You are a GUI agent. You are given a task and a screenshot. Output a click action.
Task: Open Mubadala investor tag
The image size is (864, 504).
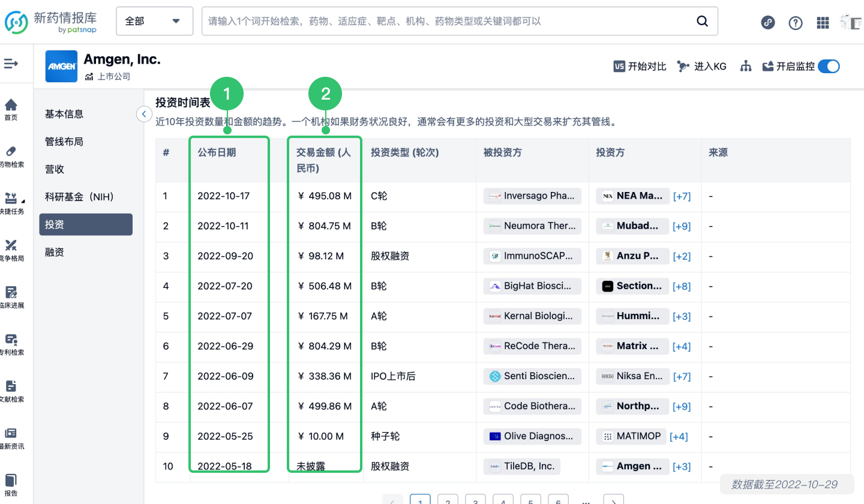[632, 226]
